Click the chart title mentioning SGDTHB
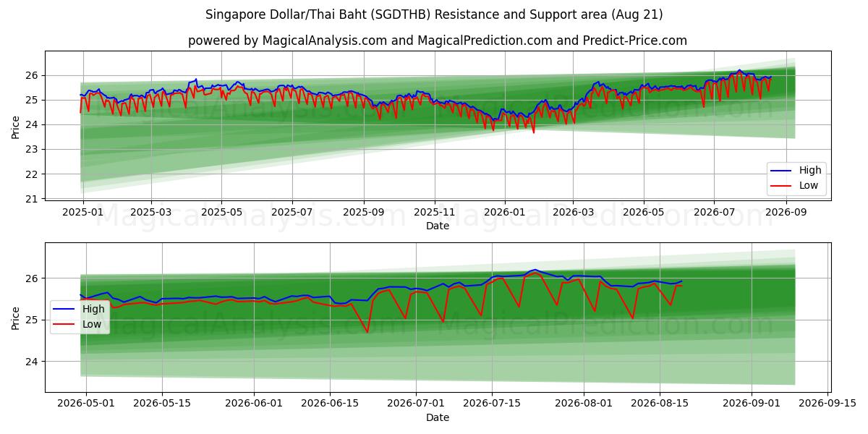The height and width of the screenshot is (434, 868). point(434,14)
